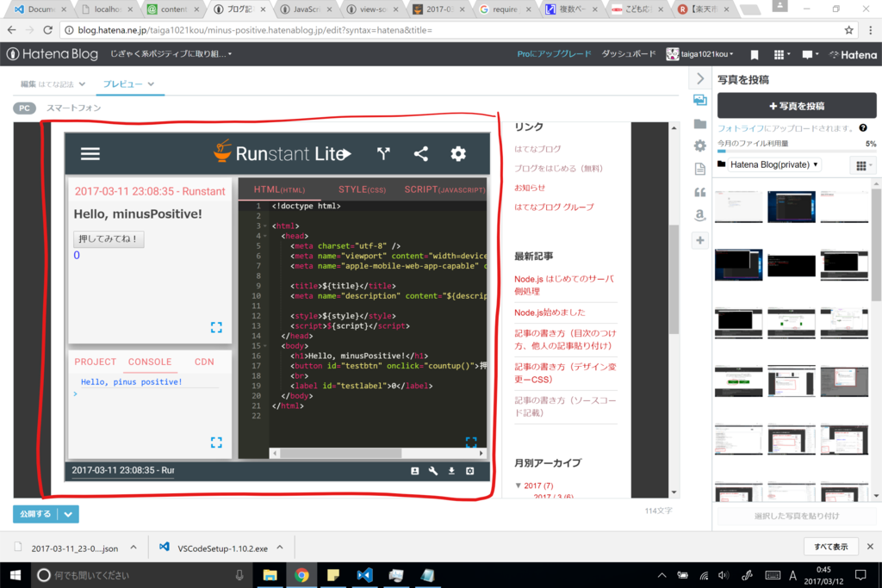
Task: Expand the code editor pane to fullscreen
Action: click(x=471, y=442)
